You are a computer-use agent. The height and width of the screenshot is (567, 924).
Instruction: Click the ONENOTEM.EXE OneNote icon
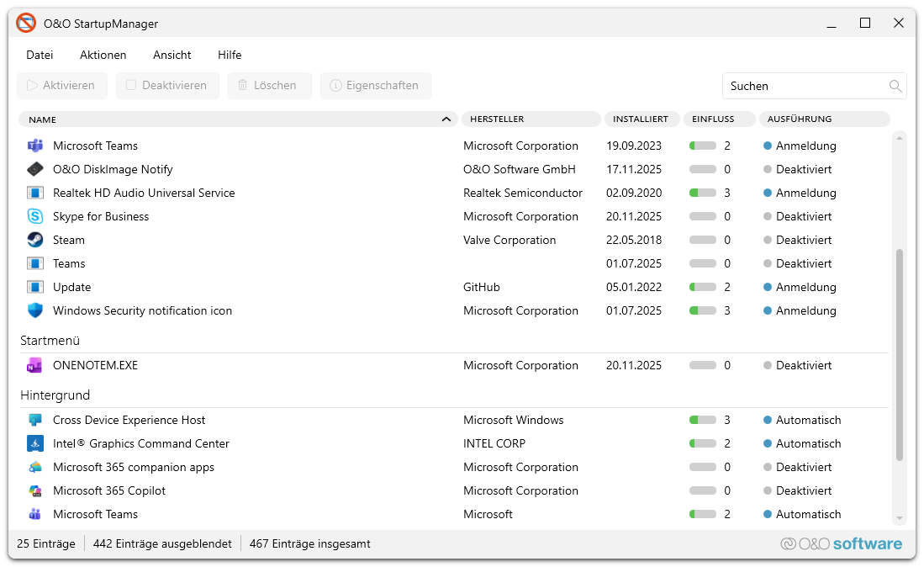click(34, 365)
